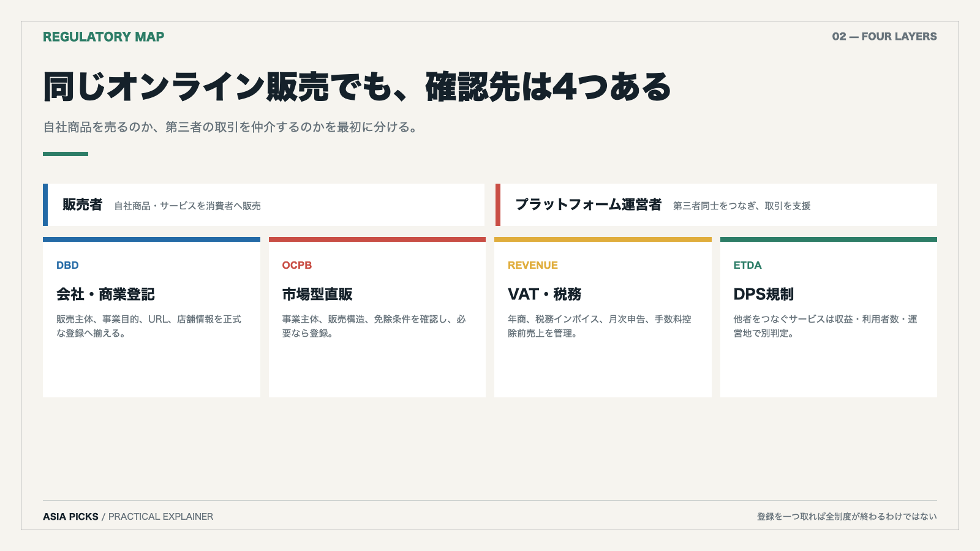Click the red OCPB label
The image size is (980, 551).
coord(297,265)
